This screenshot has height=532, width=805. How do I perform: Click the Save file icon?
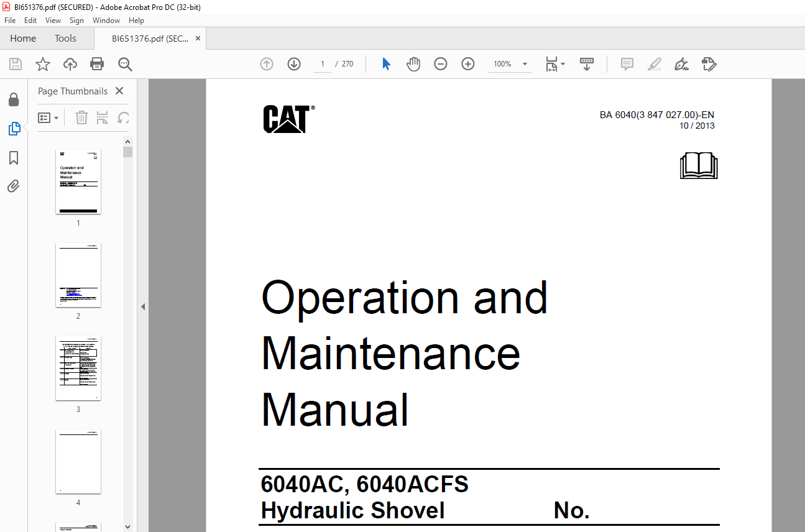pos(16,64)
